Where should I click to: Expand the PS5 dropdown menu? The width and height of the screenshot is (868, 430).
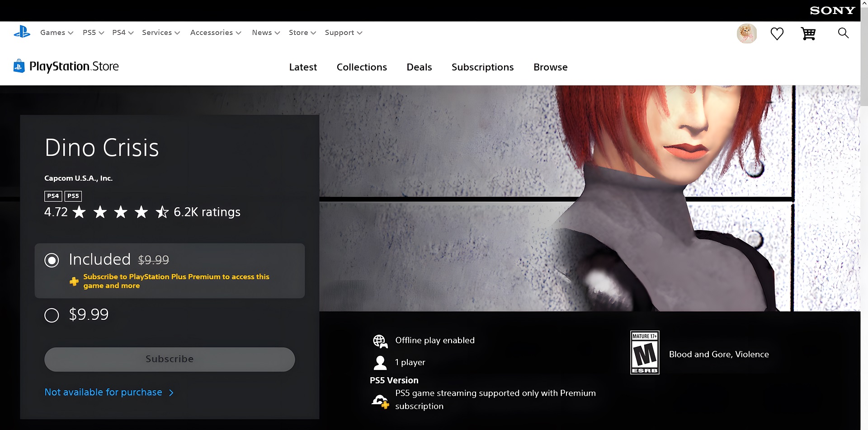(x=93, y=33)
